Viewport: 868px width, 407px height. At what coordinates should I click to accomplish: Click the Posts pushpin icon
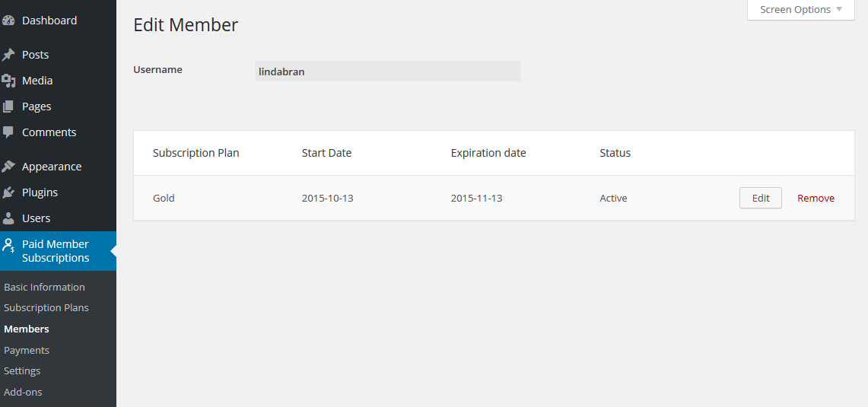point(9,55)
